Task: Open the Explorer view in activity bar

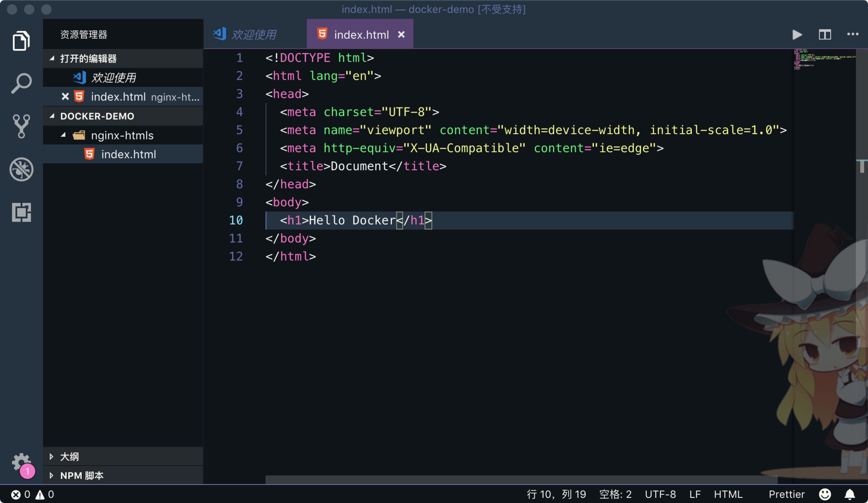Action: click(21, 41)
